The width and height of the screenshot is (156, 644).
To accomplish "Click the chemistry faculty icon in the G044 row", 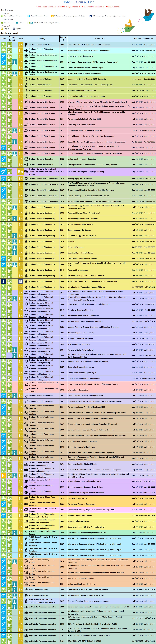I will point(26,293).
